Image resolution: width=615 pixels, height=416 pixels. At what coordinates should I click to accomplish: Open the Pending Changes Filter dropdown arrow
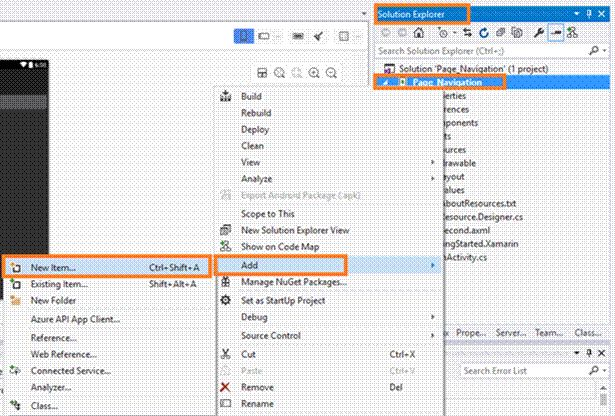455,33
